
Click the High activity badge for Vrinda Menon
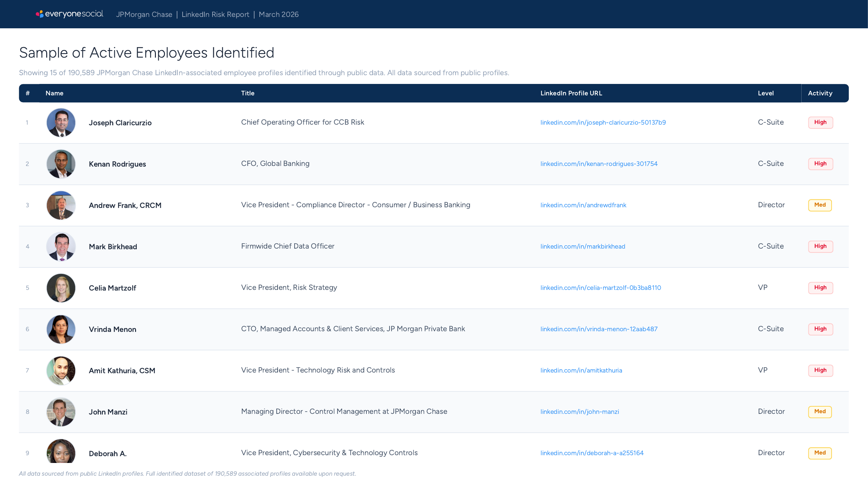pos(820,329)
